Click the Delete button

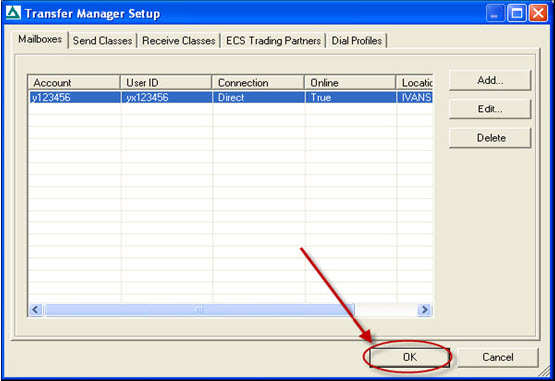point(490,138)
